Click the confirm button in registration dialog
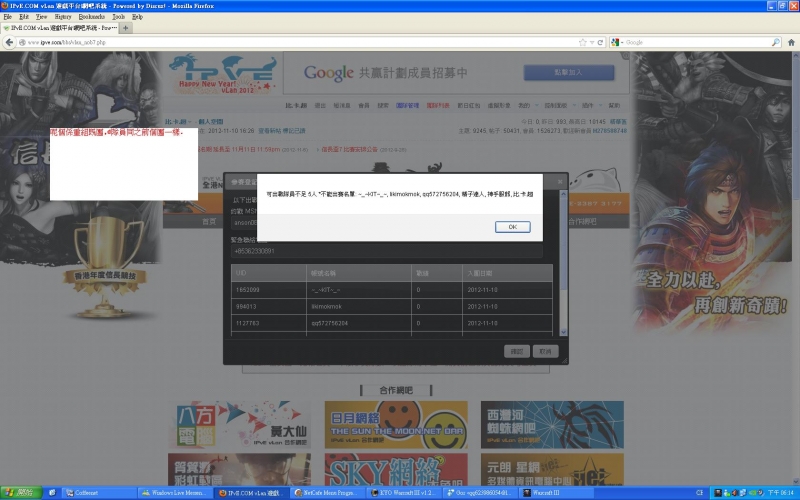The image size is (800, 500). (x=516, y=351)
